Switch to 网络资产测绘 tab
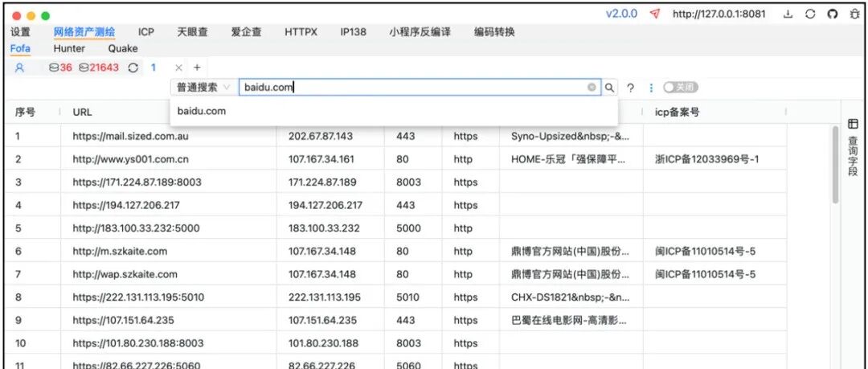868x369 pixels. click(84, 32)
